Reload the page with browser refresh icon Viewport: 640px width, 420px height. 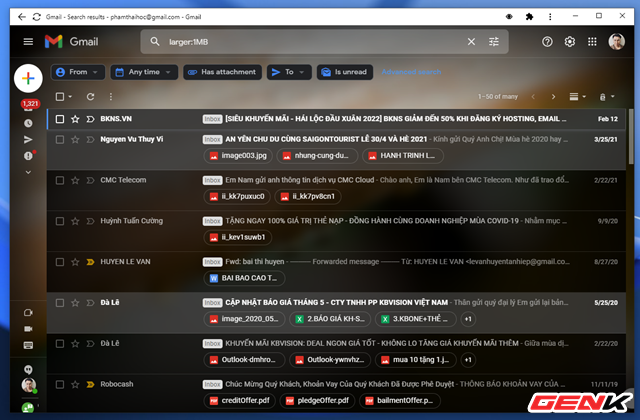(37, 17)
